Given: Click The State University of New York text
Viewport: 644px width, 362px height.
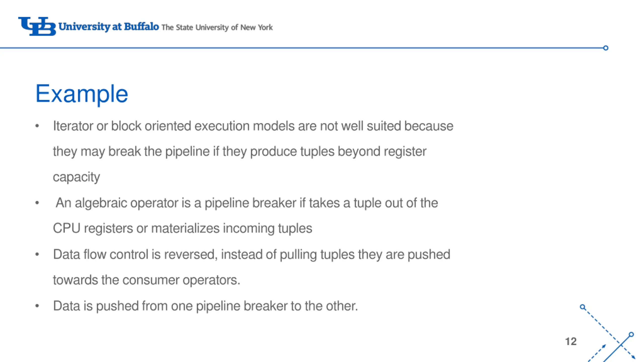Looking at the screenshot, I should tap(217, 27).
